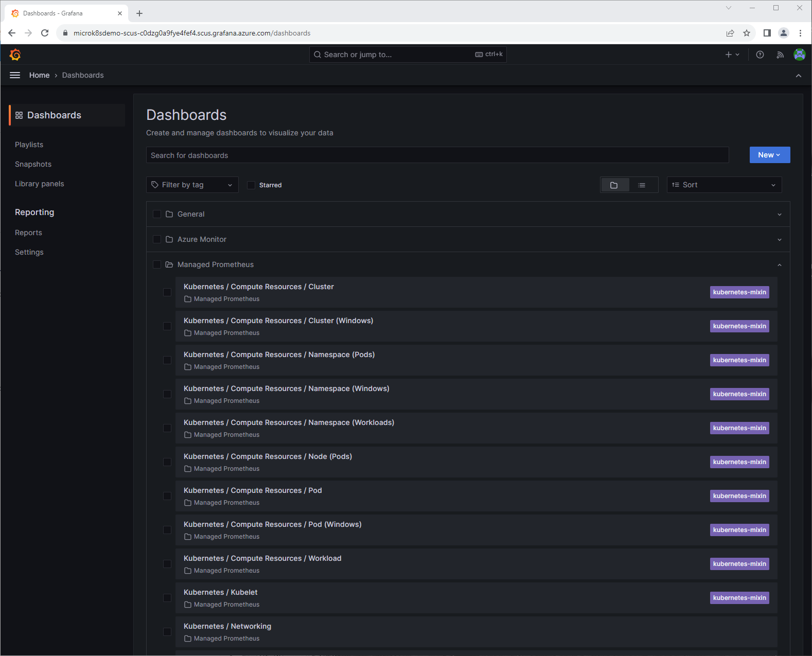Go to Playlists in sidebar
This screenshot has width=812, height=656.
[x=29, y=145]
